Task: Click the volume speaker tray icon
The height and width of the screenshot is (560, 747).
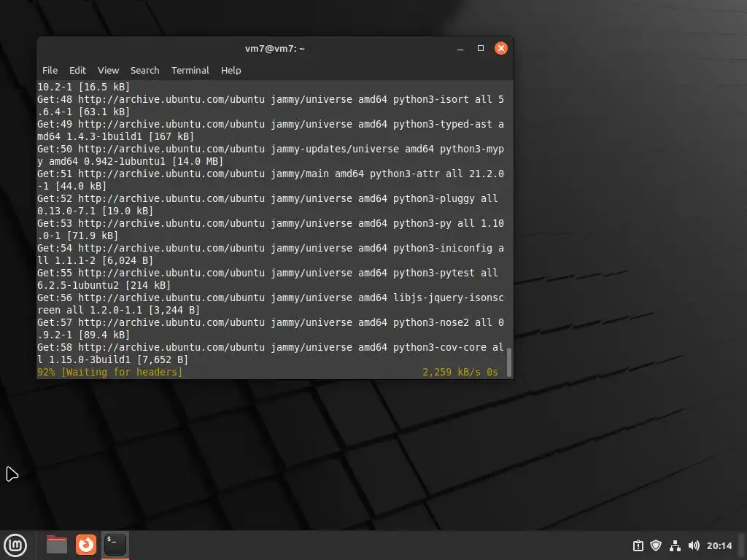Action: [x=694, y=545]
